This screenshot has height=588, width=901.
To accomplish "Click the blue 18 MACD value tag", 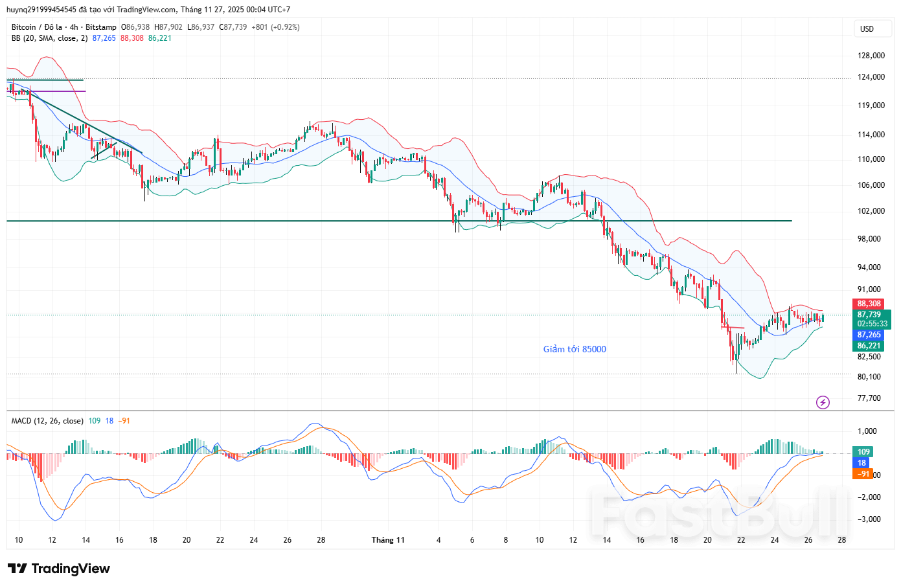I will (x=861, y=463).
